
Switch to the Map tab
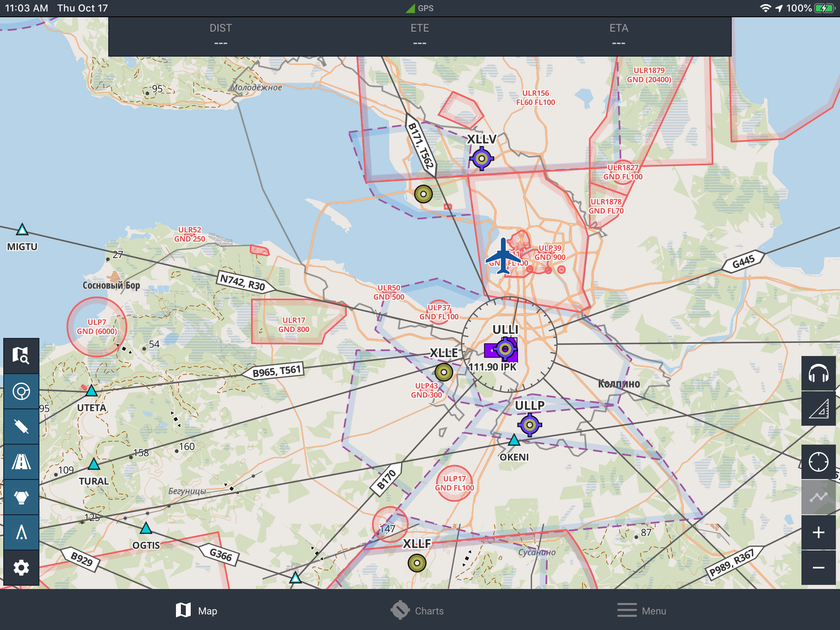(197, 611)
